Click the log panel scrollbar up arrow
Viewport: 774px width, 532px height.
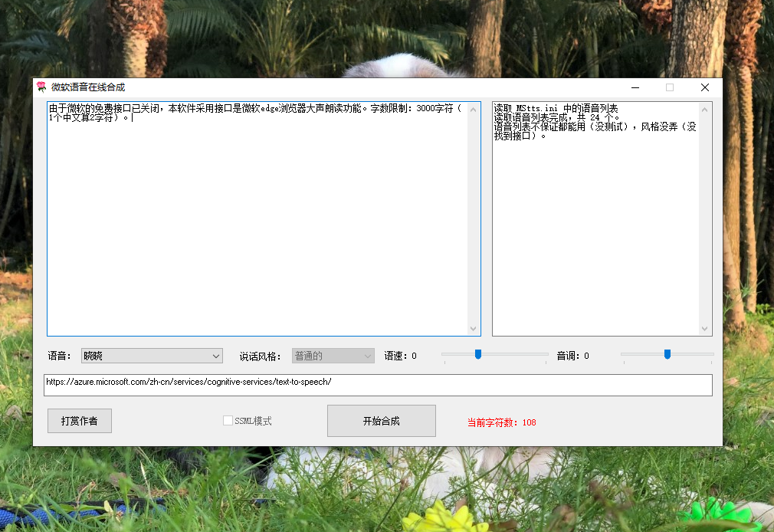click(x=704, y=110)
